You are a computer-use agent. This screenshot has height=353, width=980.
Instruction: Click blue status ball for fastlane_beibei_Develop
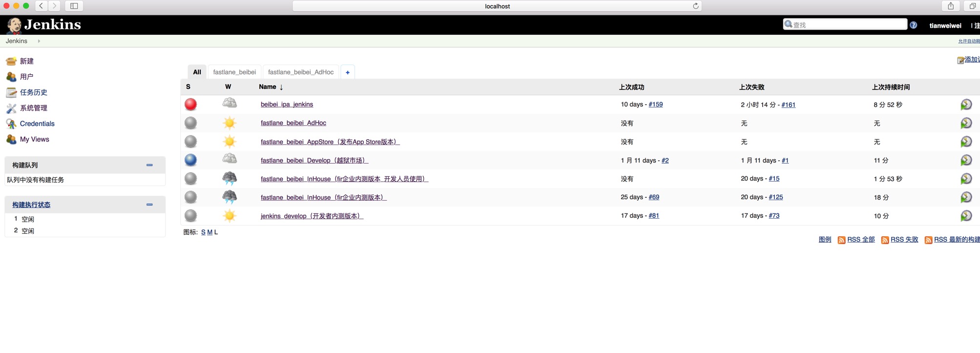[191, 160]
